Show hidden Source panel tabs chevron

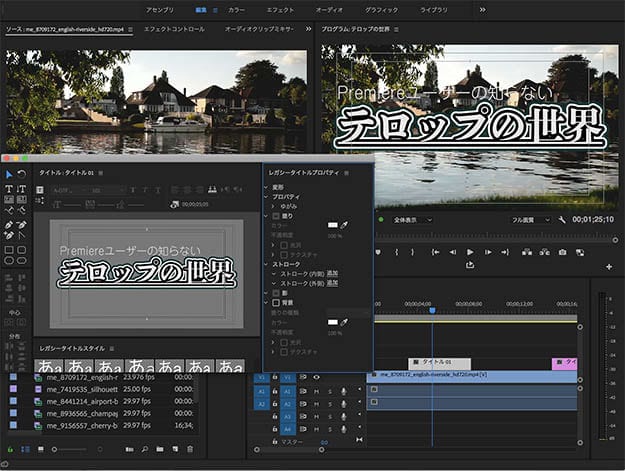pyautogui.click(x=308, y=29)
